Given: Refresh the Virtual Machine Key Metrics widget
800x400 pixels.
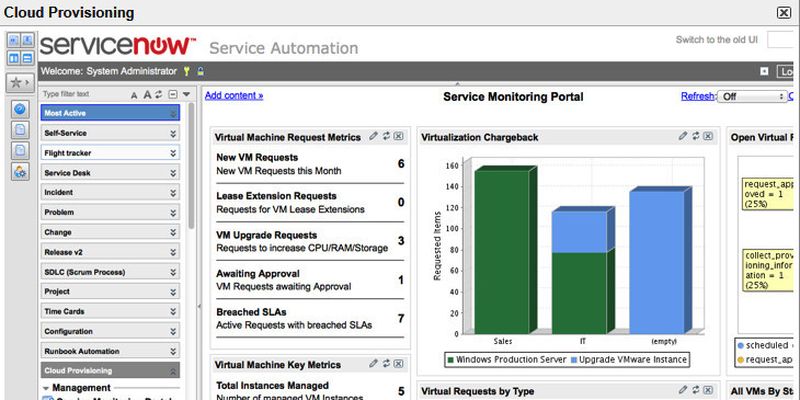Looking at the screenshot, I should coord(386,363).
